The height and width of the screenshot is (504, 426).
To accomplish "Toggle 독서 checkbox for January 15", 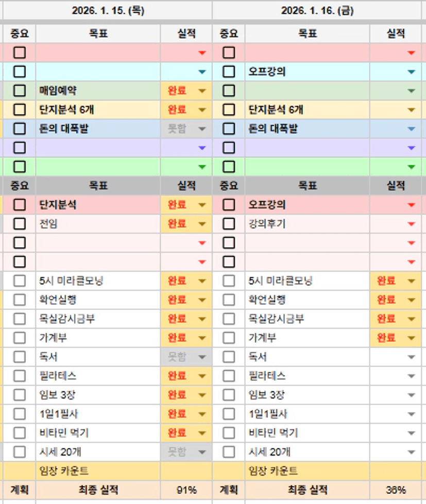I will pyautogui.click(x=20, y=357).
